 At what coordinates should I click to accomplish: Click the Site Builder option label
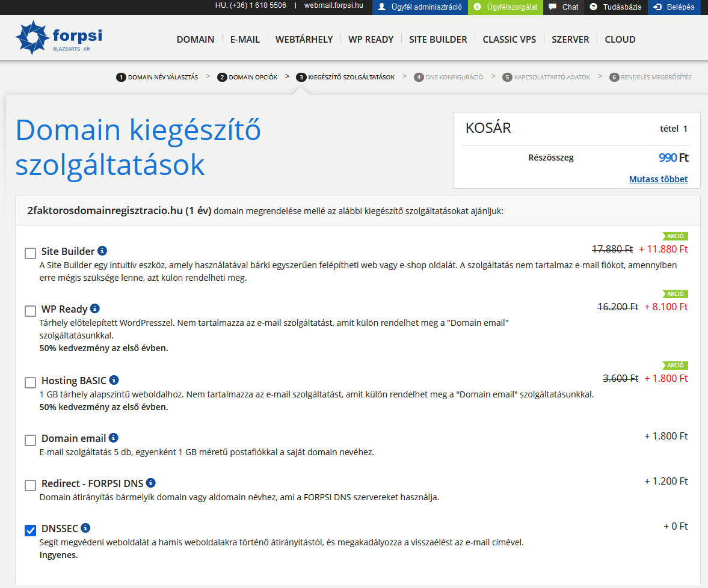[68, 251]
